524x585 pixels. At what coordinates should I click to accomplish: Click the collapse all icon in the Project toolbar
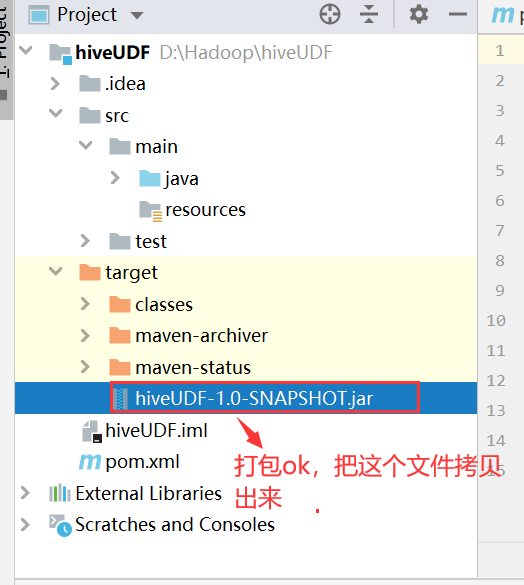[369, 15]
